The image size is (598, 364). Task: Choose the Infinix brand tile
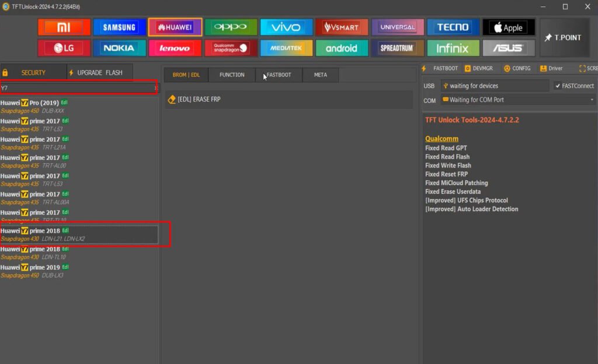pos(453,48)
